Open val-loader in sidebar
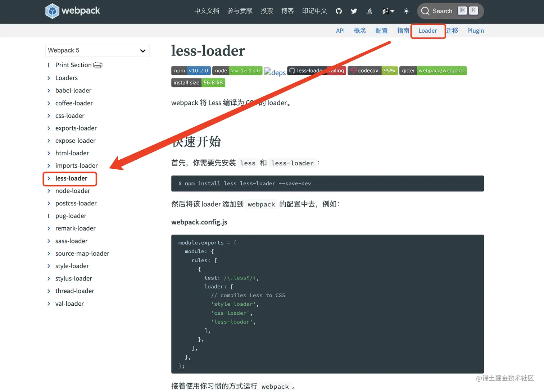Screen dimensions: 544x392 click(69, 304)
